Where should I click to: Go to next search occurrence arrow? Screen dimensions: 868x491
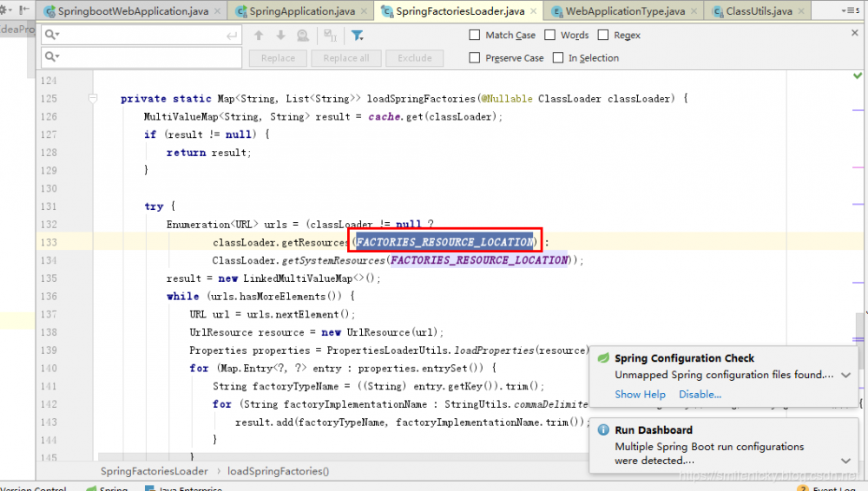pyautogui.click(x=280, y=36)
